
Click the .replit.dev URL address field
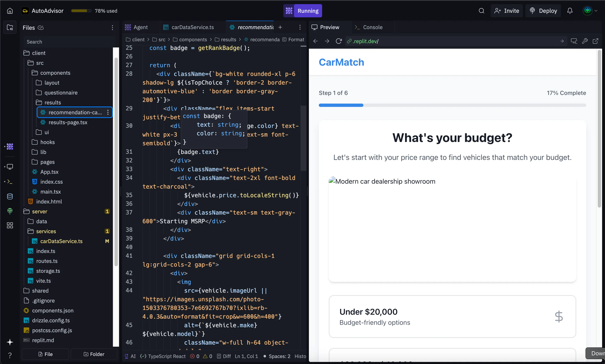[x=365, y=41]
